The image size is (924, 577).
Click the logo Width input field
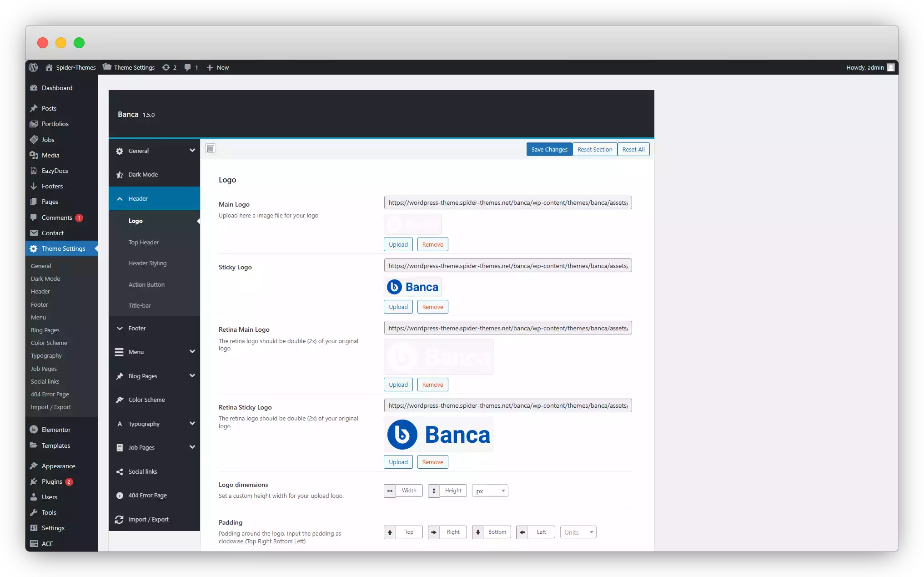point(409,491)
